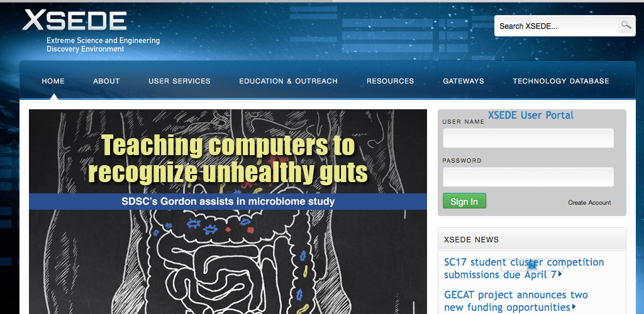
Task: Click the missing-image question mark icon
Action: pyautogui.click(x=531, y=265)
